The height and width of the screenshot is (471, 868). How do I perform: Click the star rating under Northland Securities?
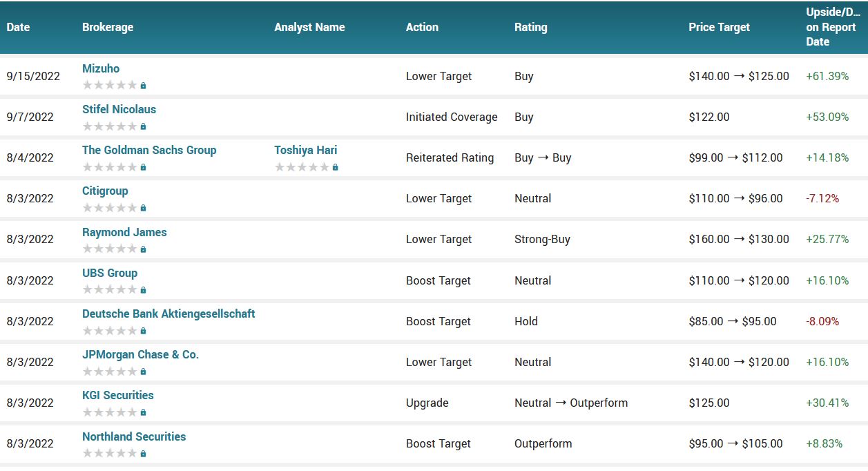click(x=110, y=454)
